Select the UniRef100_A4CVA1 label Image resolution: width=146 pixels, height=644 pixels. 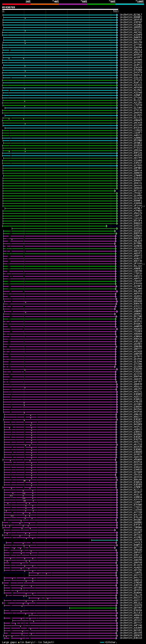[x=131, y=32]
